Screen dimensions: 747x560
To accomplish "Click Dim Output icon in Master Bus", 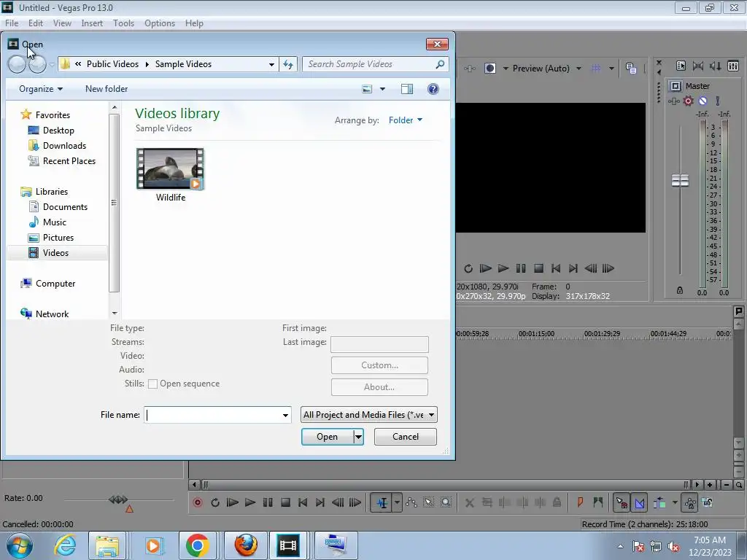I will click(x=715, y=66).
